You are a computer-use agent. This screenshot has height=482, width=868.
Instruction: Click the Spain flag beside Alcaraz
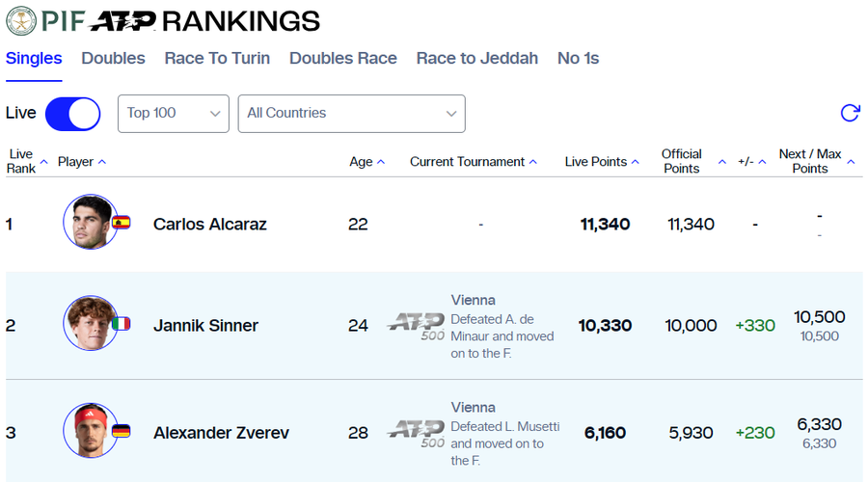122,223
